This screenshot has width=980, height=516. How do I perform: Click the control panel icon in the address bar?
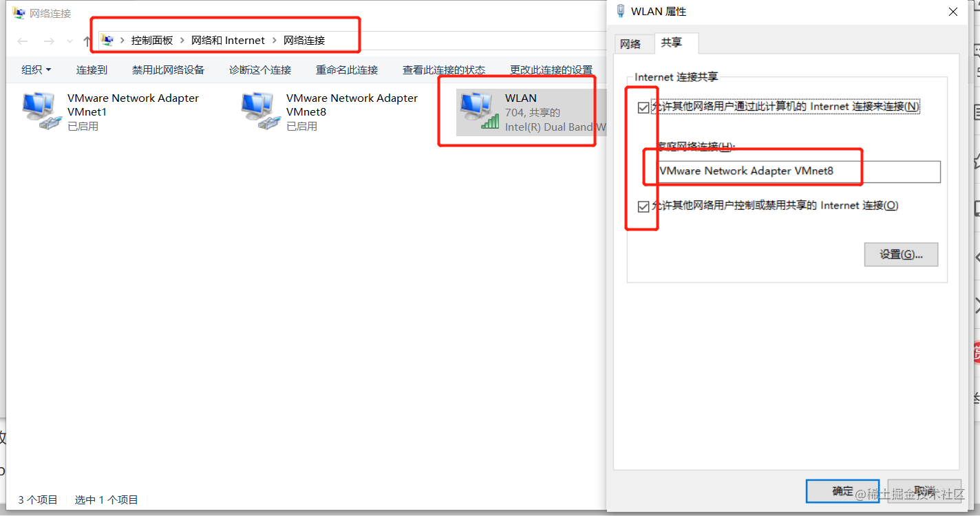coord(107,40)
